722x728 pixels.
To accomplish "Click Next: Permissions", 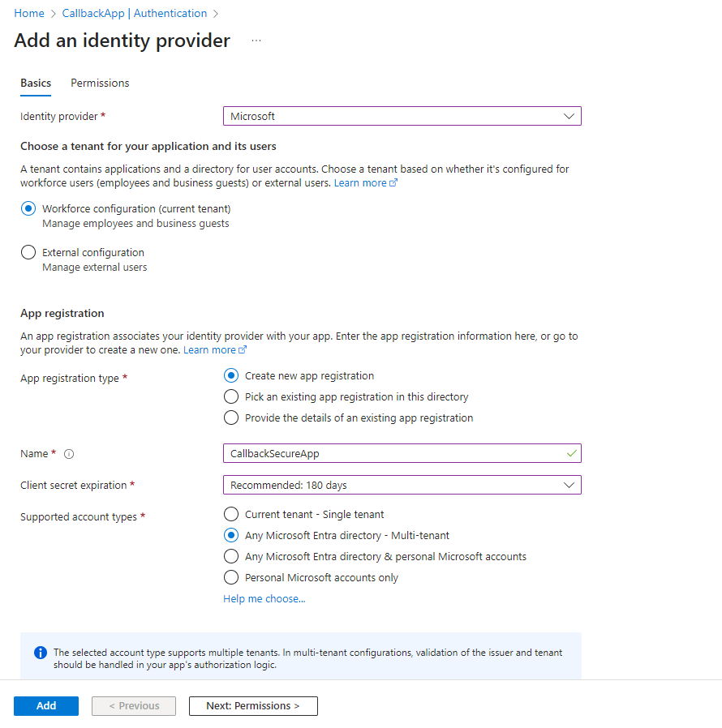I will (x=252, y=705).
